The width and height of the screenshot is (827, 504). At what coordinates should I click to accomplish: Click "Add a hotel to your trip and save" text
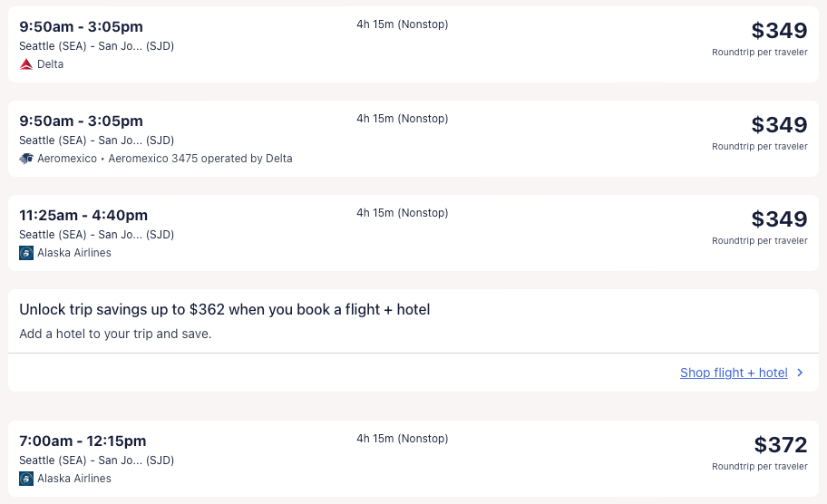[115, 334]
